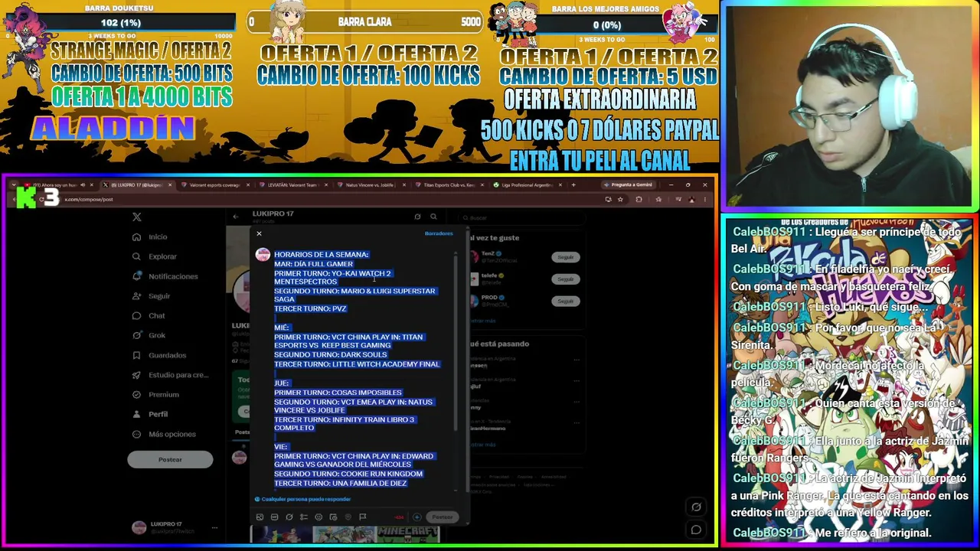Open Premium in the X sidebar

(155, 395)
